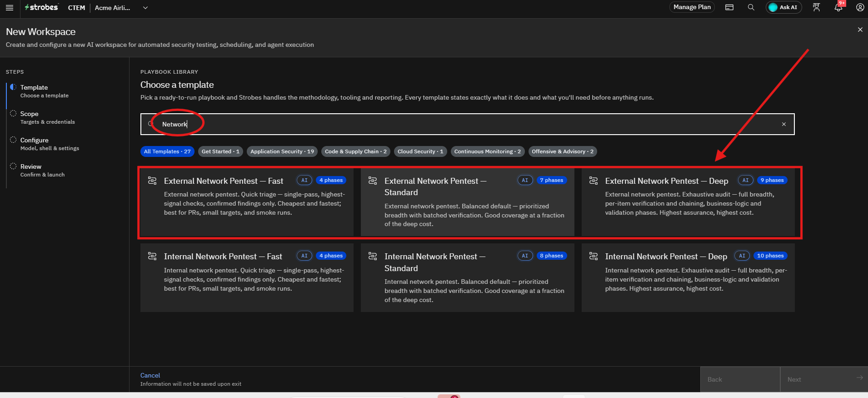Image resolution: width=868 pixels, height=398 pixels.
Task: Open the Ask AI assistant
Action: pos(783,7)
